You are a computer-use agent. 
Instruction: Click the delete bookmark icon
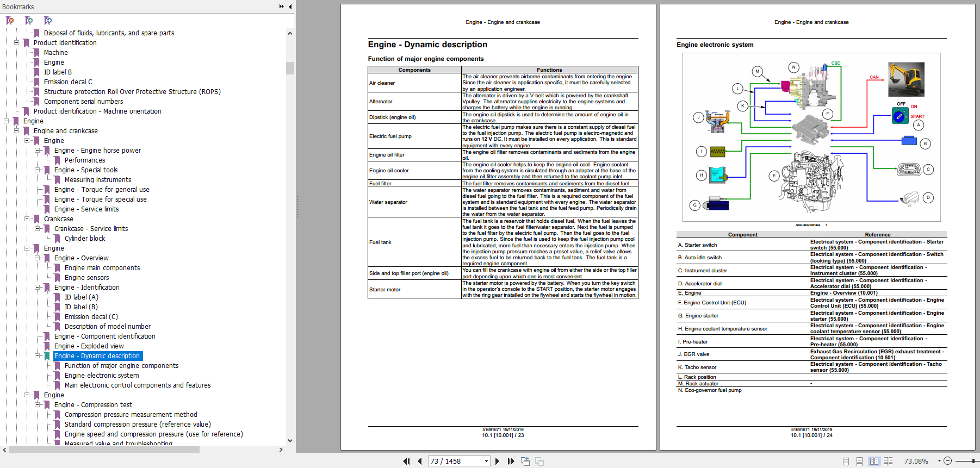(10, 21)
